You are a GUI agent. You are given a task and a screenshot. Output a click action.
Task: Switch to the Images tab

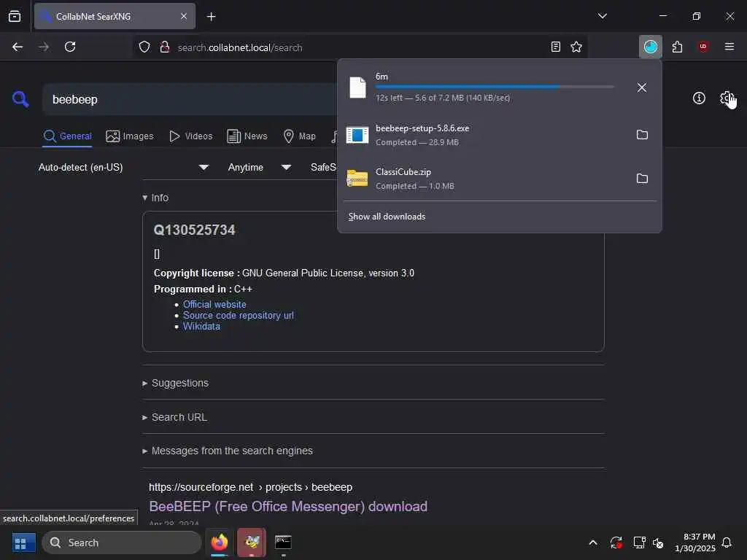tap(130, 136)
